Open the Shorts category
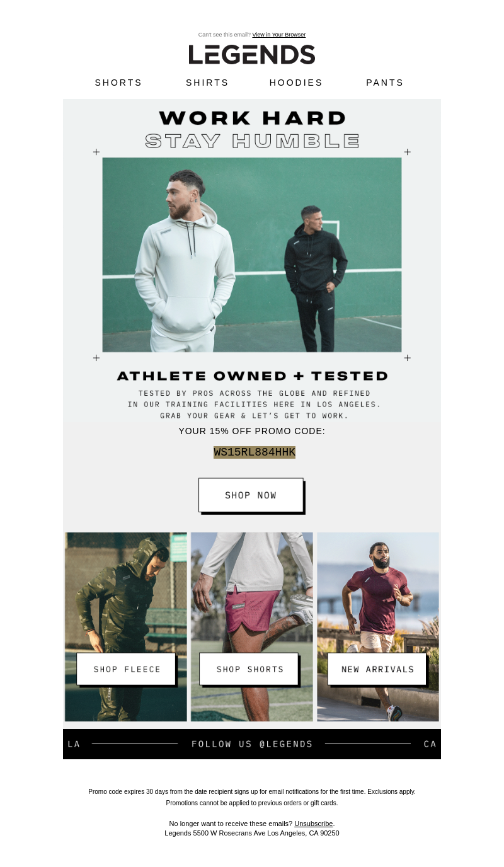Image resolution: width=504 pixels, height=867 pixels. click(x=118, y=83)
